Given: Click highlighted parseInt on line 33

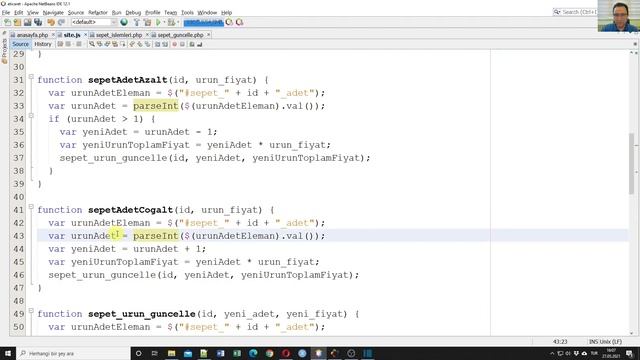Looking at the screenshot, I should coord(156,106).
